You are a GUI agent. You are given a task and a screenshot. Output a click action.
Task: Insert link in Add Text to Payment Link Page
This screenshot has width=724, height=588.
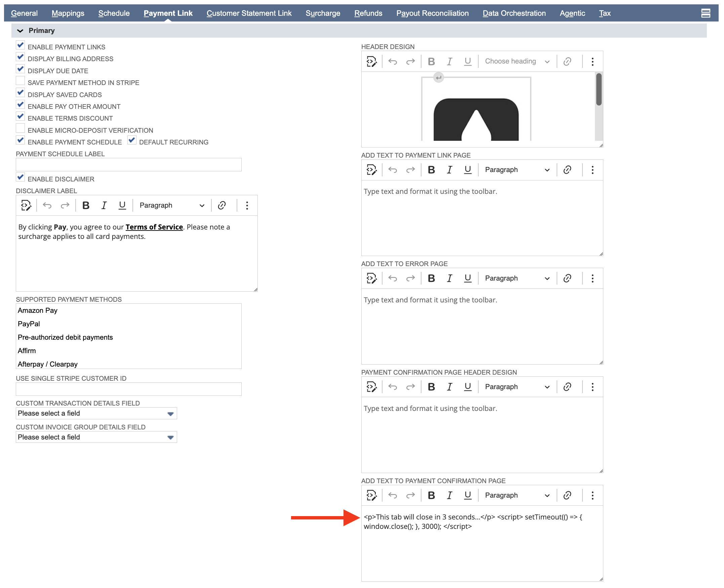point(567,170)
